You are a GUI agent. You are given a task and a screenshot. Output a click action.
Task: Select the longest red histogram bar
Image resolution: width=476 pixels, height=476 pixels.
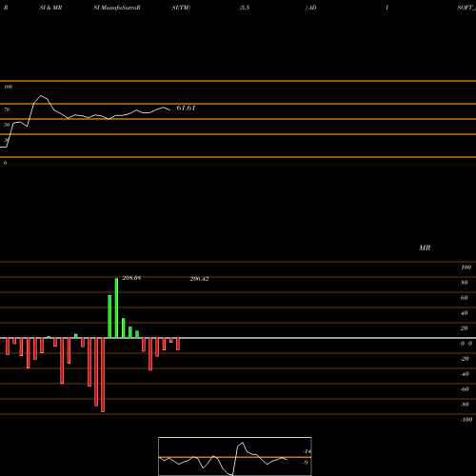coord(103,375)
